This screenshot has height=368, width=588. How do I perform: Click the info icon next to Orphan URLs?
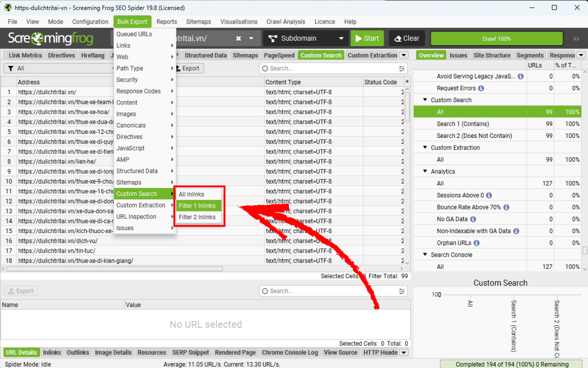click(477, 243)
